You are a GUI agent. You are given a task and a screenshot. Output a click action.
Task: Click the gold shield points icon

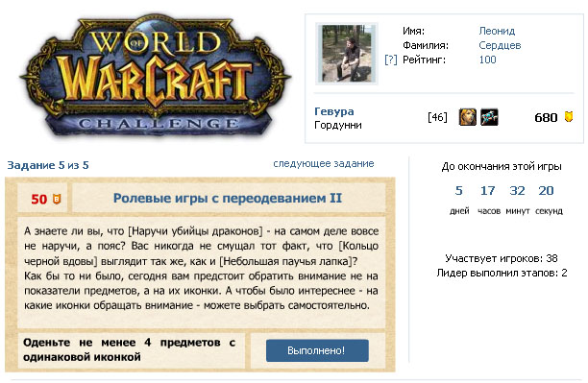click(x=569, y=116)
